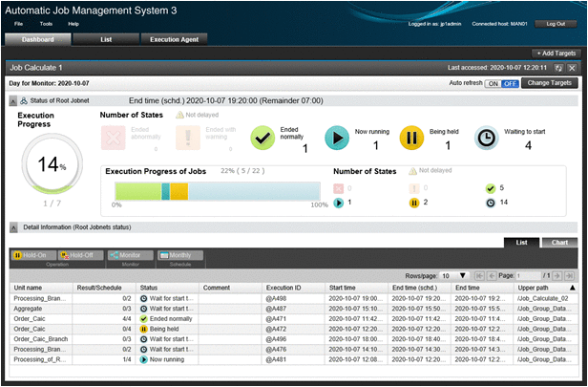Turn Auto refresh OFF
This screenshot has width=588, height=387.
point(510,84)
